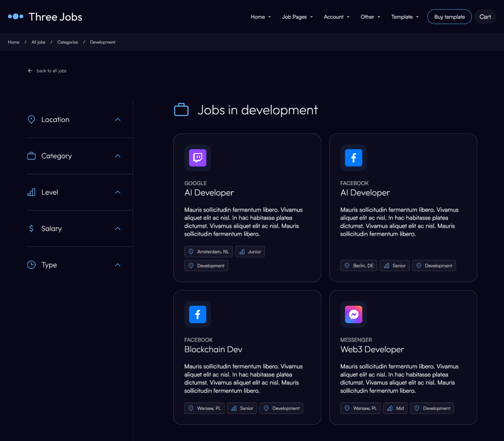Go to Categories breadcrumb link
The height and width of the screenshot is (441, 504).
tap(67, 42)
